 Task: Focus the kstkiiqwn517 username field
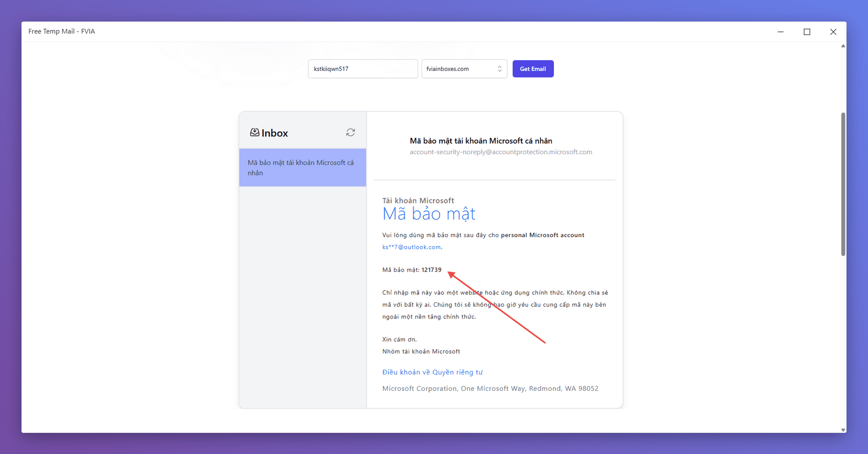point(363,69)
